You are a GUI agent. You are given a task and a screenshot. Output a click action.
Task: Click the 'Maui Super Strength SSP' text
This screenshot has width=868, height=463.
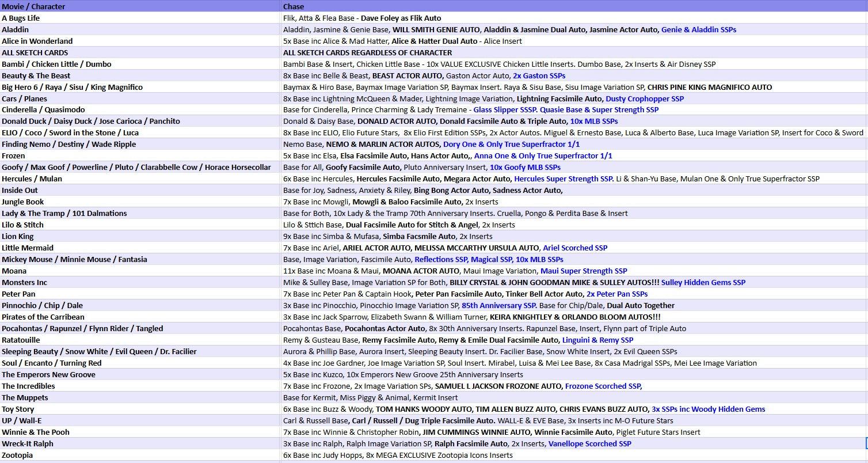click(584, 271)
